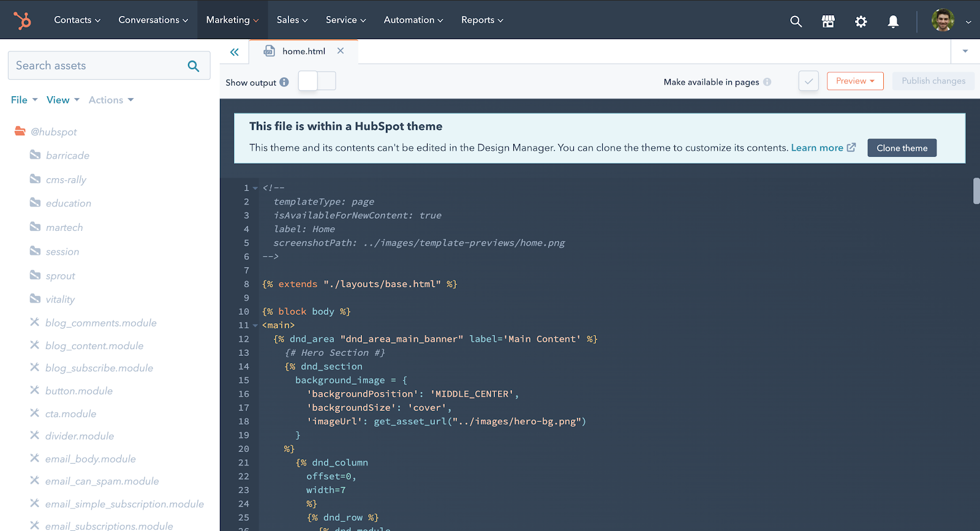Screen dimensions: 980x531
Task: Close the home.html tab
Action: click(341, 51)
